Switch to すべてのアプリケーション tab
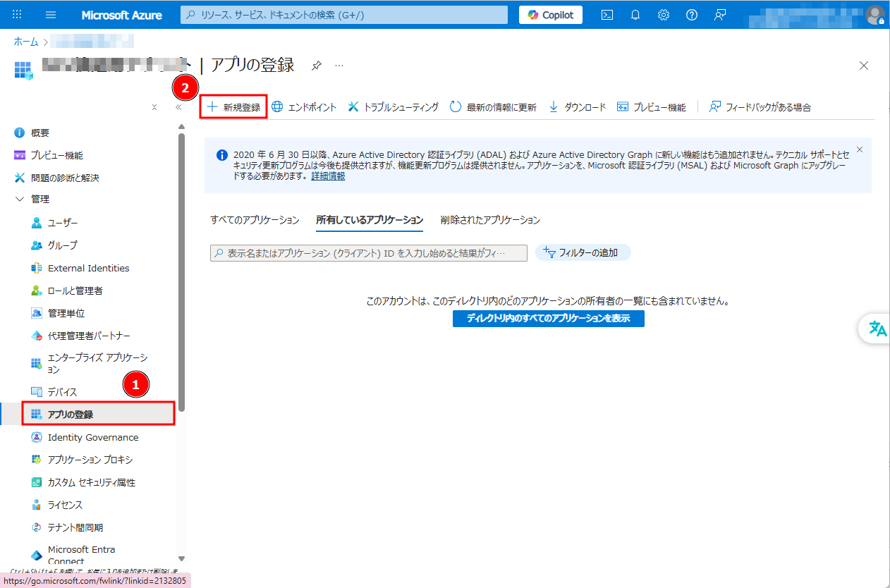 pos(255,220)
